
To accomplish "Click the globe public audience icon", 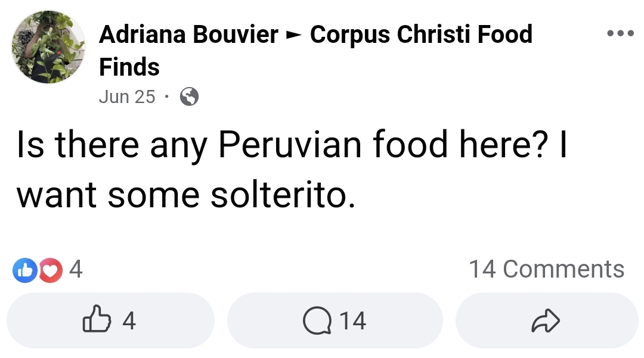I will click(x=190, y=97).
